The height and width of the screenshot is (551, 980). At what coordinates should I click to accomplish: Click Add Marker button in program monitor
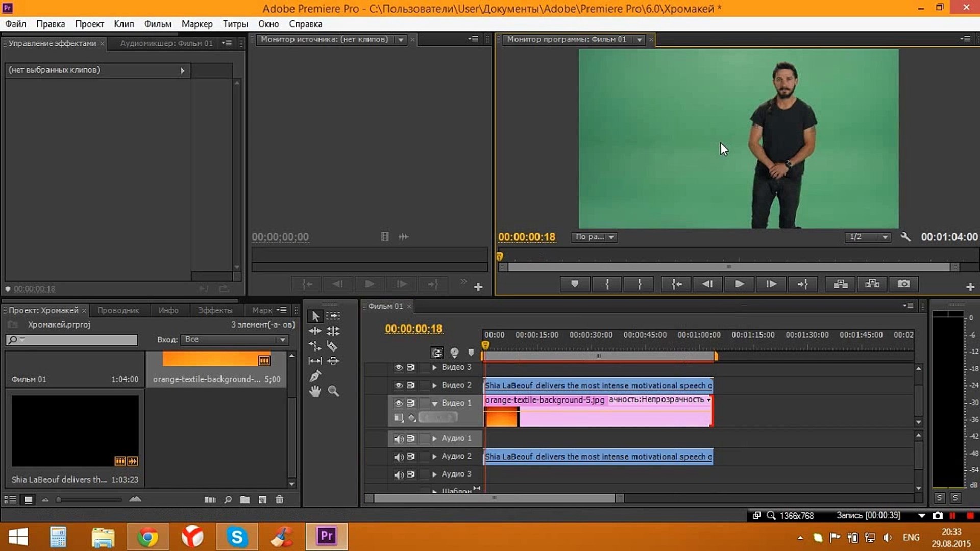575,284
